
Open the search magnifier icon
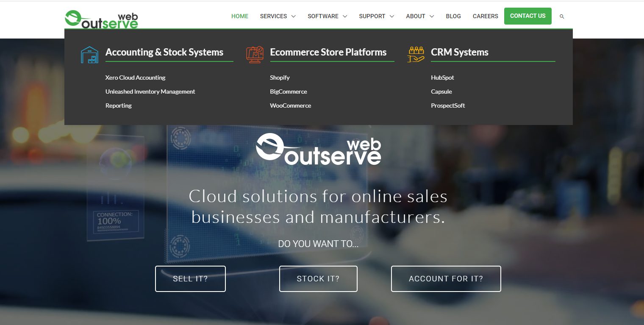click(x=562, y=17)
